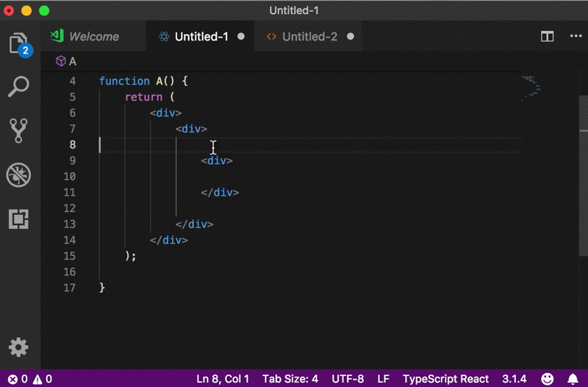Change encoding via UTF-8
The image size is (588, 387).
click(348, 379)
